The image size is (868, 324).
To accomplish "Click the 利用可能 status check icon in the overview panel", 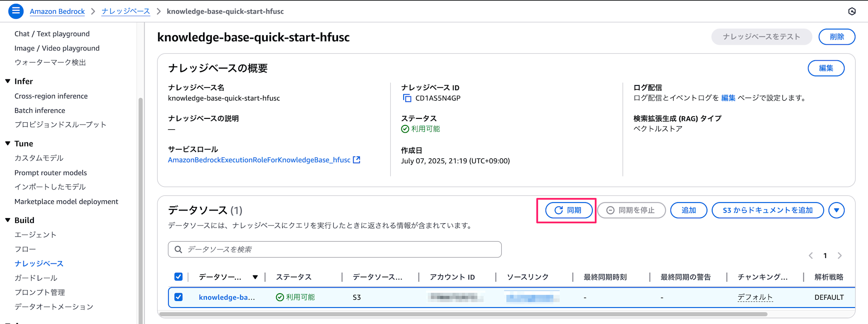I will [x=405, y=129].
